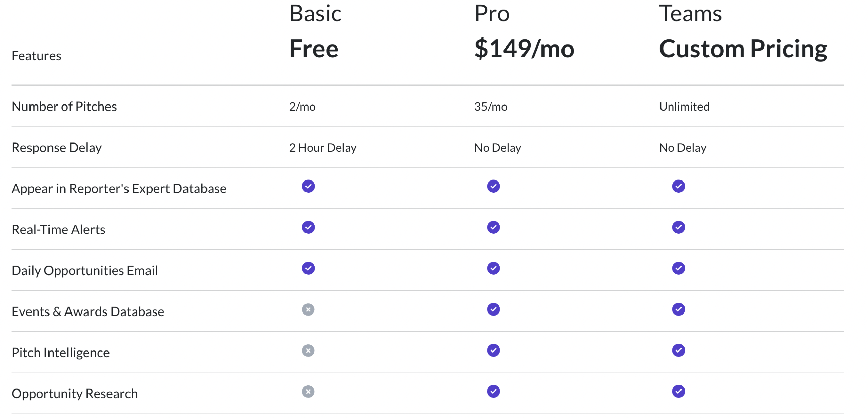Select the Pro plan heading
868x418 pixels.
(492, 14)
